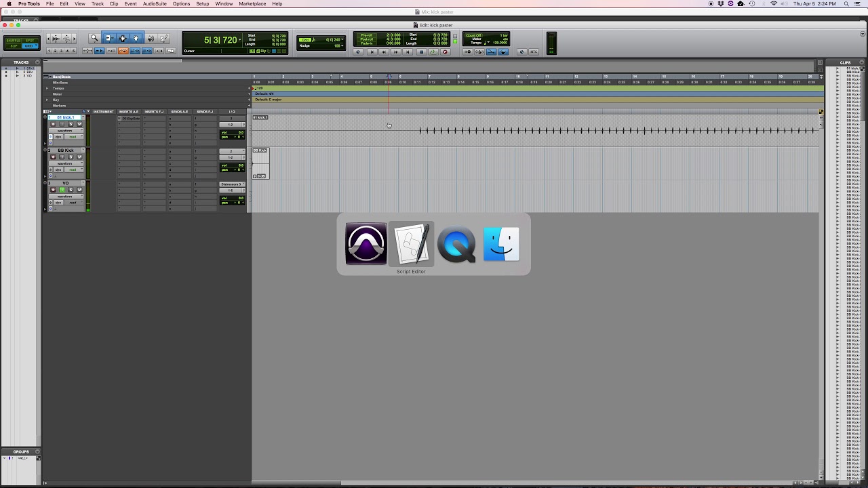This screenshot has height=488, width=868.
Task: Click the Pre-roll button
Action: (x=367, y=35)
